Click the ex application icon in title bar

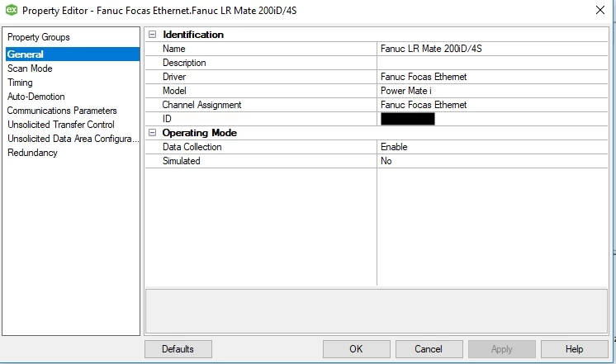[12, 10]
